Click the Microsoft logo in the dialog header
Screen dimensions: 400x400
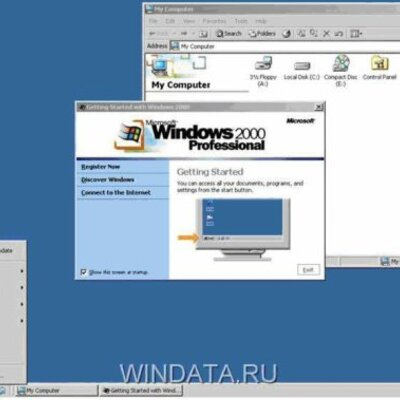pyautogui.click(x=300, y=121)
